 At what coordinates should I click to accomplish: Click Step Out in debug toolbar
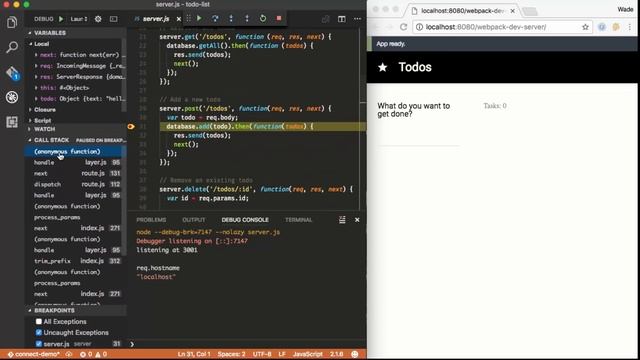coord(247,18)
